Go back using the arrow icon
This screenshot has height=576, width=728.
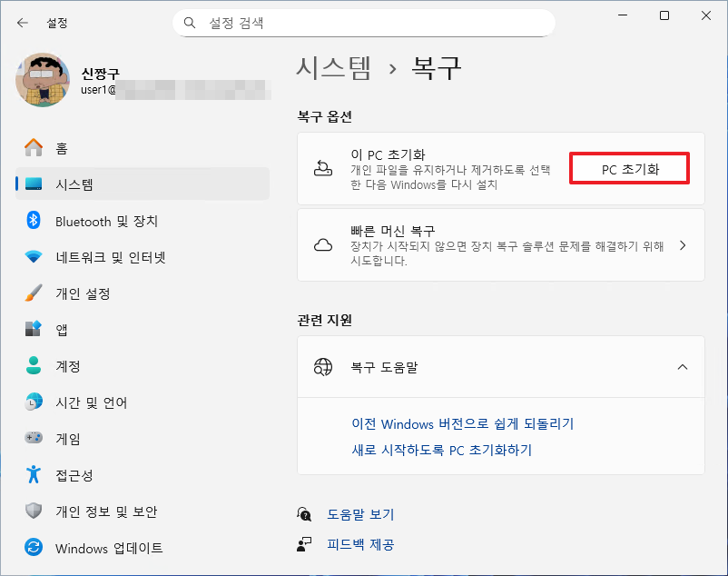[x=23, y=23]
